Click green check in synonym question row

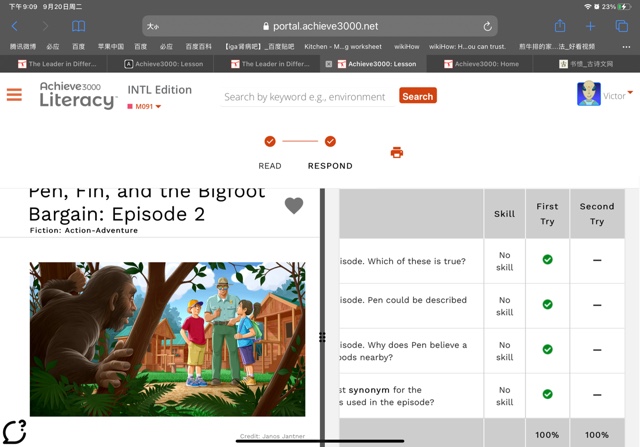[x=547, y=394]
